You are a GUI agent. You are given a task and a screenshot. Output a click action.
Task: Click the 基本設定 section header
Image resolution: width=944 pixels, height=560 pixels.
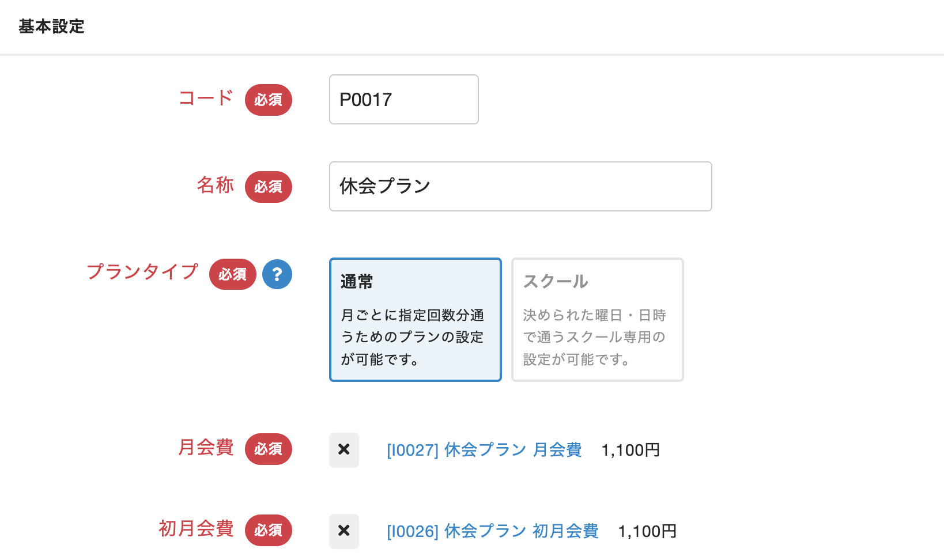point(51,27)
